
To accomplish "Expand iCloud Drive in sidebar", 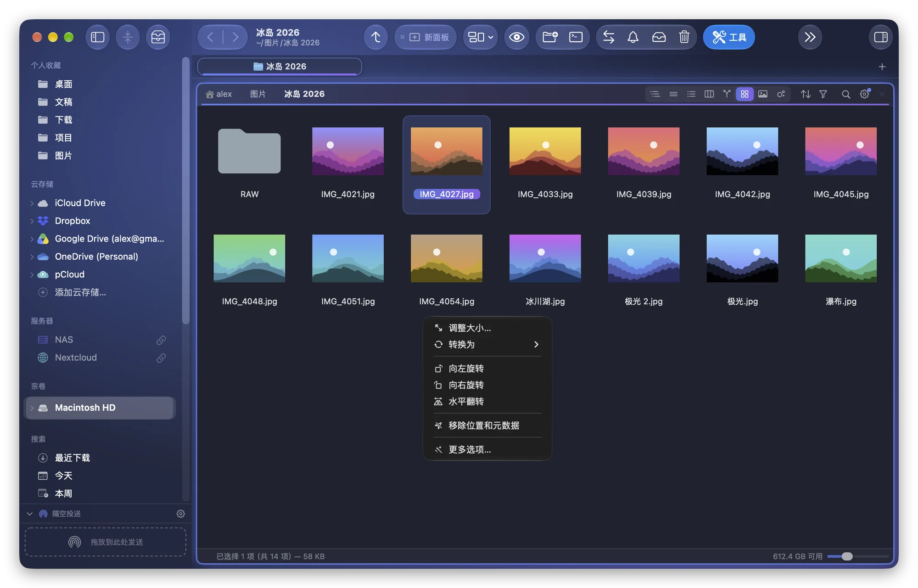I will 32,203.
